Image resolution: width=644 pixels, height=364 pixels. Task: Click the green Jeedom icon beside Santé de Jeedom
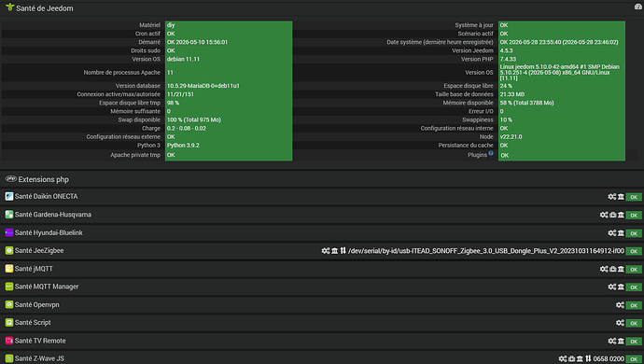coord(10,7)
